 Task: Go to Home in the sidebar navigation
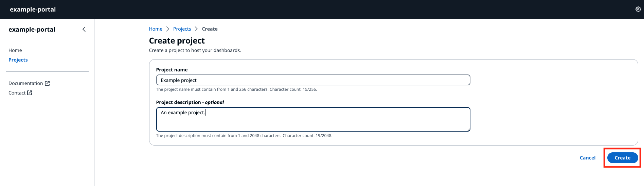(x=15, y=50)
